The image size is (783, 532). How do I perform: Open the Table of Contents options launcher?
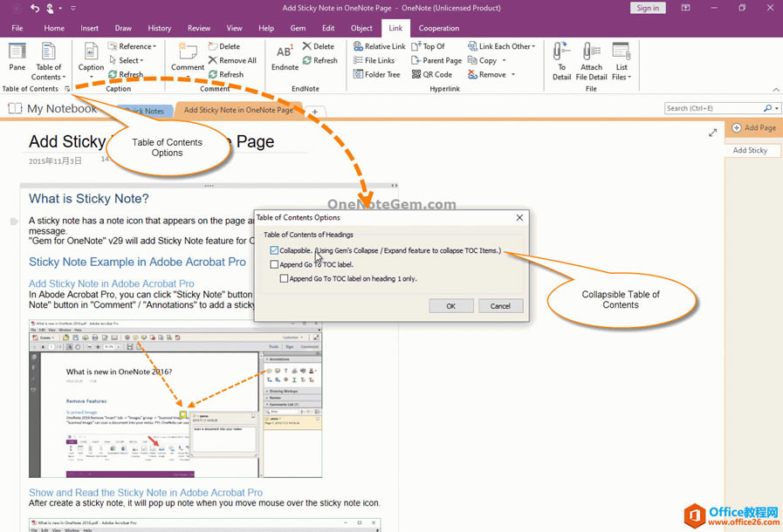[67, 89]
